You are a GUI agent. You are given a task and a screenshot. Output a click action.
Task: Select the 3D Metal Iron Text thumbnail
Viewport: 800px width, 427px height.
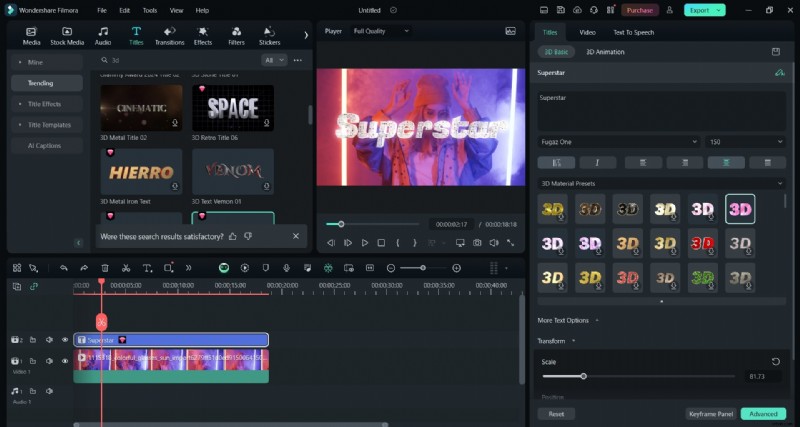141,171
